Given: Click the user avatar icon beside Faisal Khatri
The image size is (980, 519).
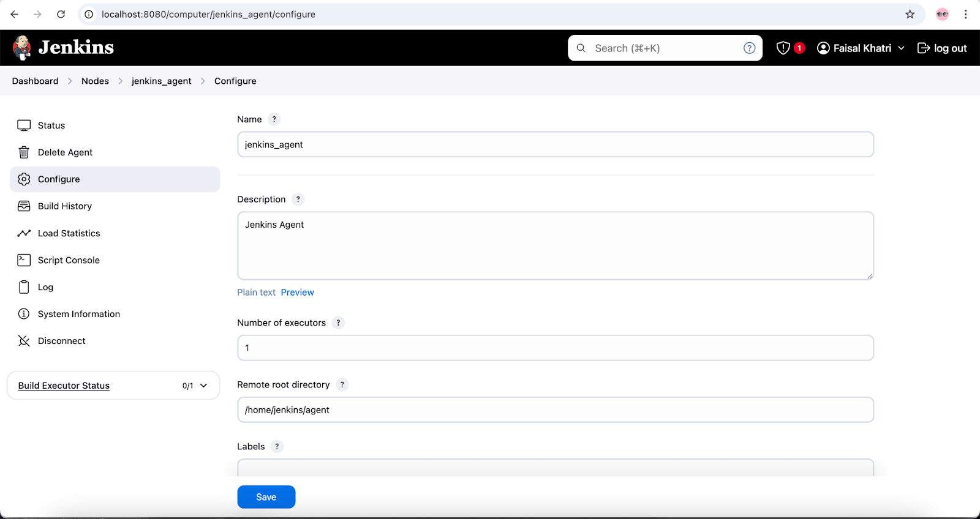Looking at the screenshot, I should tap(823, 48).
